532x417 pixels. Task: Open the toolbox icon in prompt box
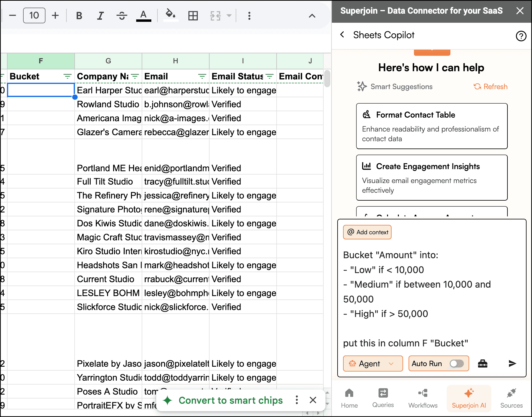(x=483, y=363)
